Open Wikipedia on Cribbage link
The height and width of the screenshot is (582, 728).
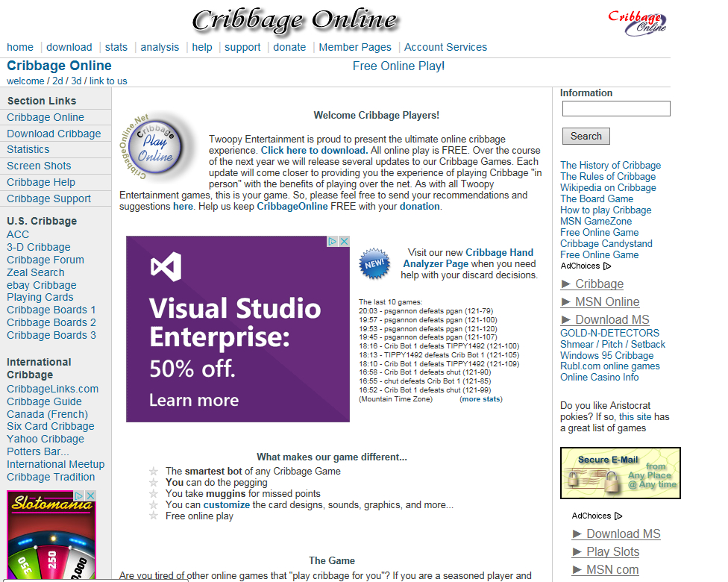[x=608, y=187]
